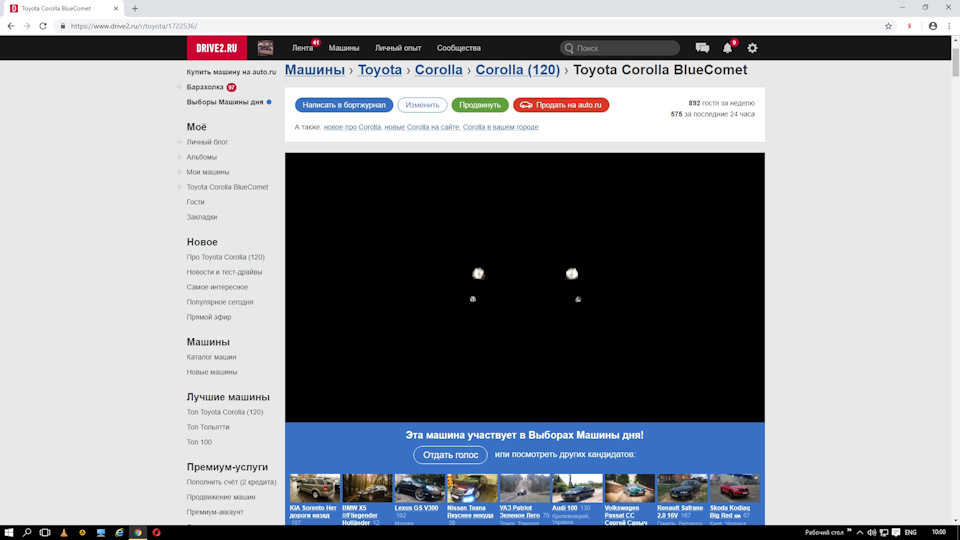Show hidden system tray icons
The height and width of the screenshot is (540, 960).
[x=860, y=533]
